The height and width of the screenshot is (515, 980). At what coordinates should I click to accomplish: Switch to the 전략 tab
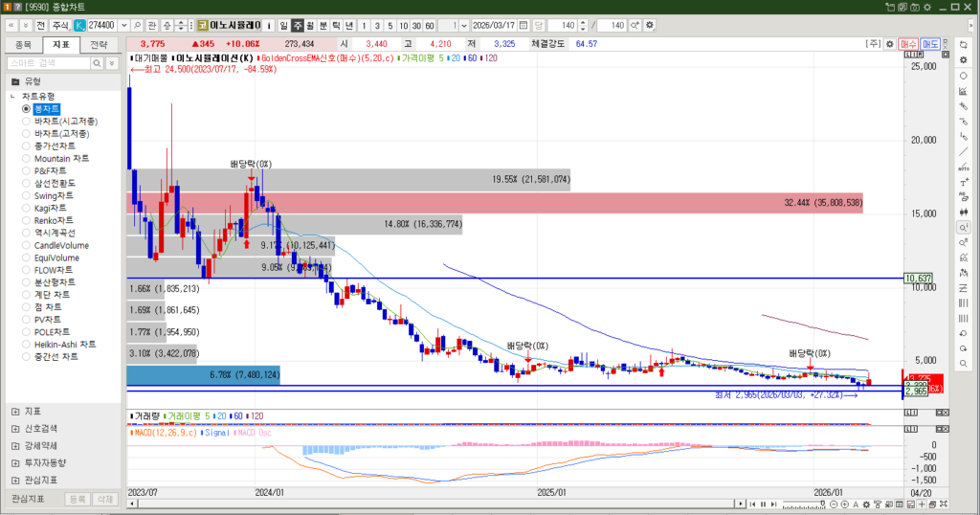point(99,44)
